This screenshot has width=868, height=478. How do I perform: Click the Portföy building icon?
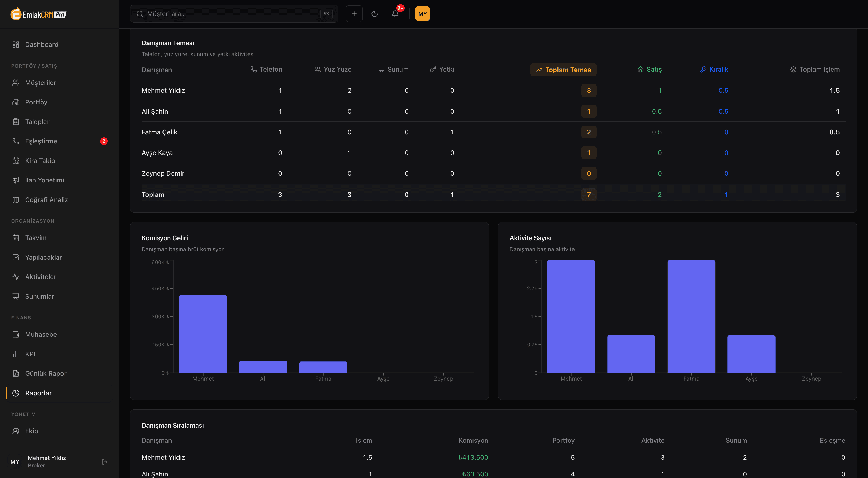pyautogui.click(x=16, y=102)
